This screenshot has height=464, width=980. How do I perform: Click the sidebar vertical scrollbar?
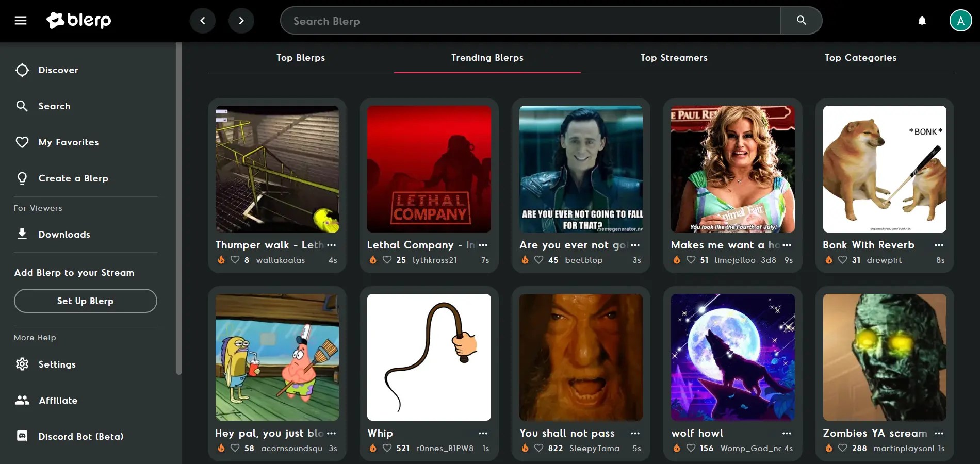(x=179, y=208)
